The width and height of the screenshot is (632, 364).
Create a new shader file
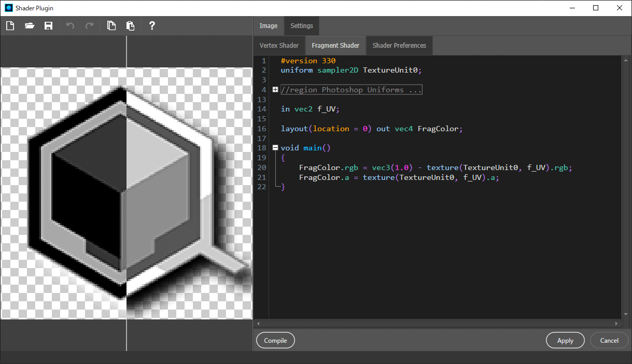tap(11, 25)
